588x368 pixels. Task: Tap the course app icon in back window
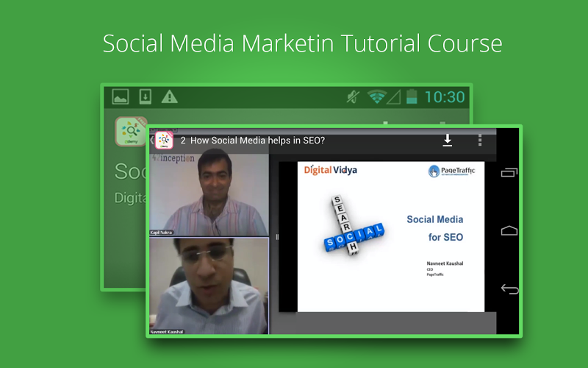(131, 131)
